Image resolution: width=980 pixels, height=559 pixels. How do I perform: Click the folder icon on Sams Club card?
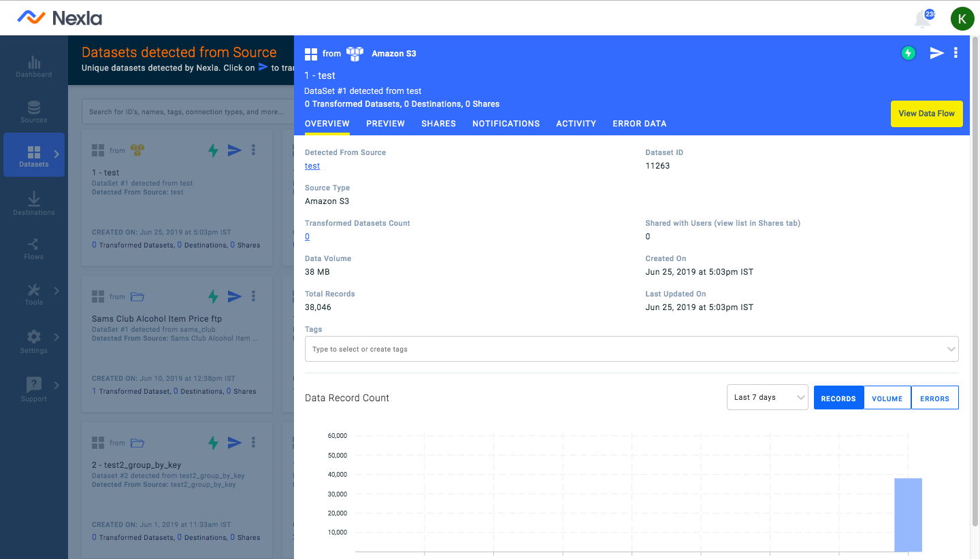click(137, 297)
